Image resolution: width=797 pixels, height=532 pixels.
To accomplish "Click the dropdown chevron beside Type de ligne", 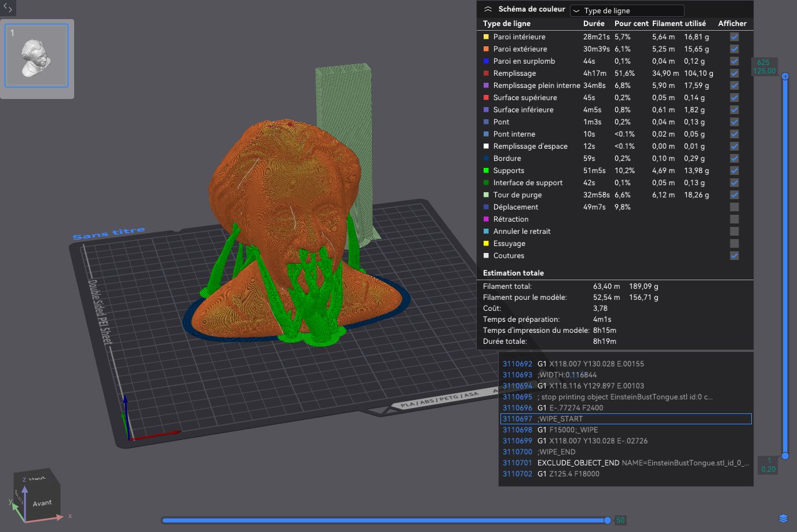I will tap(576, 10).
